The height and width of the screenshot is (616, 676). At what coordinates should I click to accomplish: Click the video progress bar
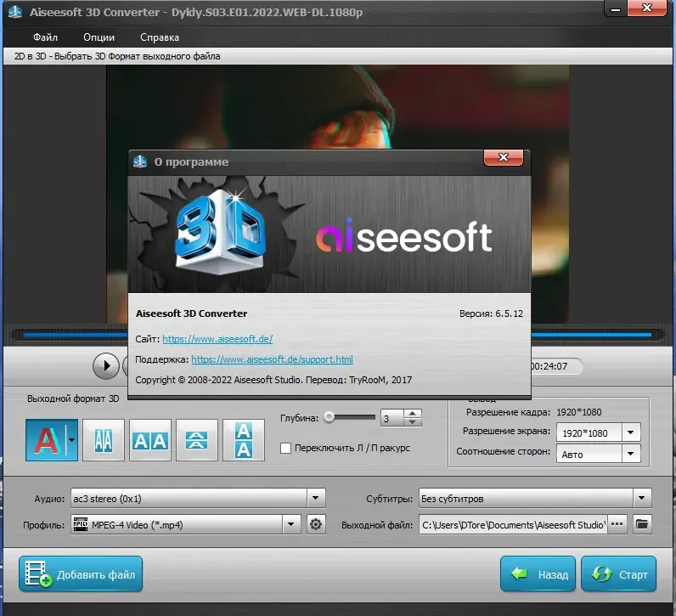pos(337,335)
